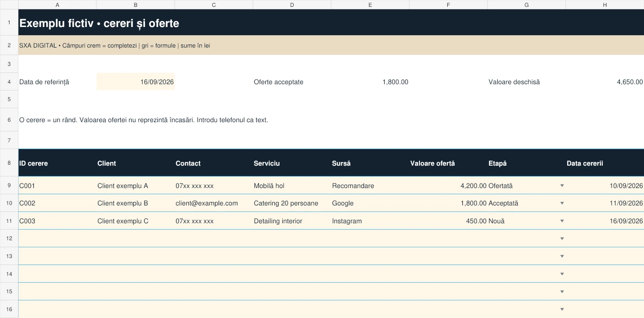
Task: Select row 16 header
Action: [9, 309]
